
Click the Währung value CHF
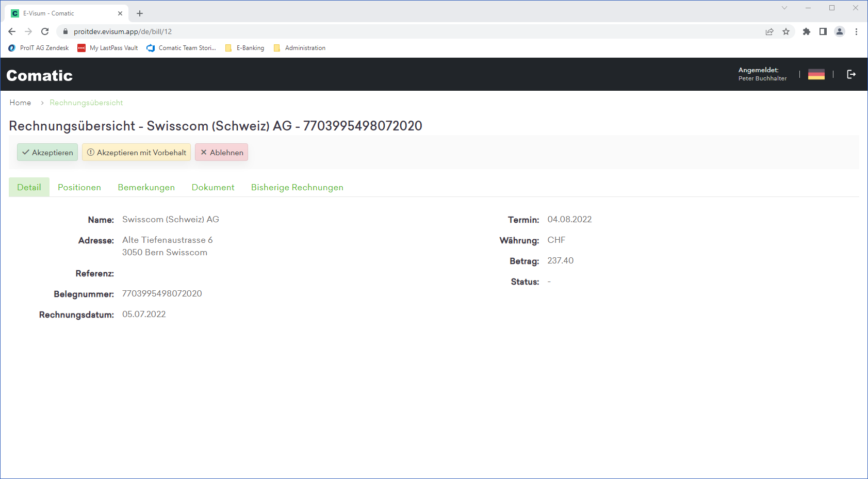coord(556,240)
